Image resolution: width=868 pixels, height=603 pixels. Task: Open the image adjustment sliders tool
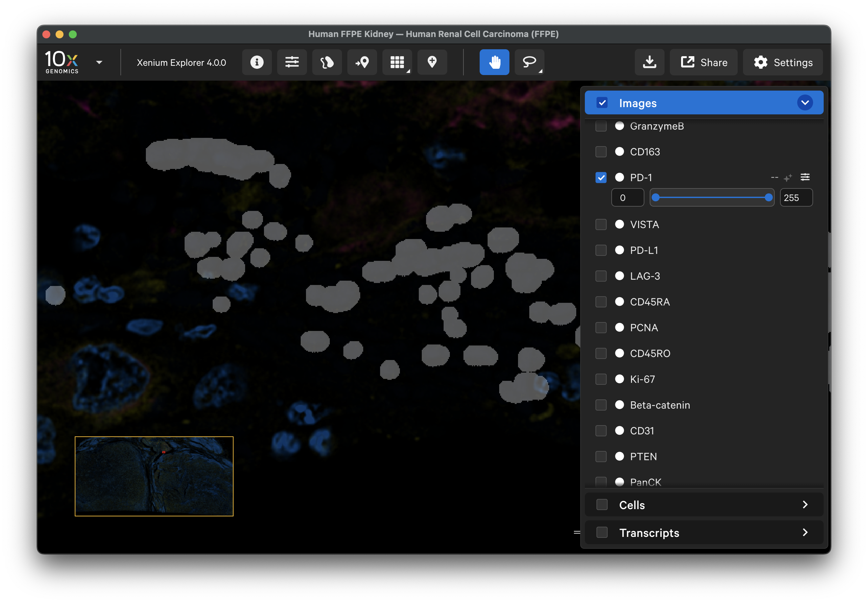[292, 62]
